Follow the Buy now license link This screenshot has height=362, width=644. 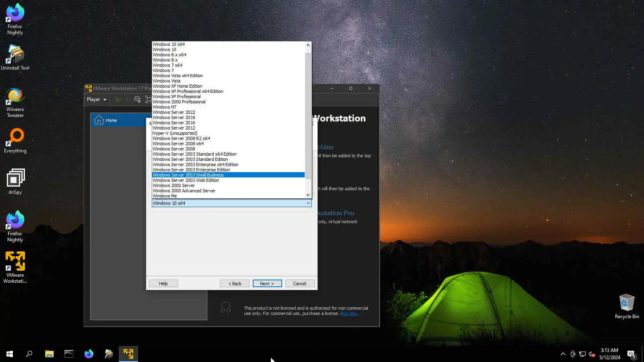point(349,314)
